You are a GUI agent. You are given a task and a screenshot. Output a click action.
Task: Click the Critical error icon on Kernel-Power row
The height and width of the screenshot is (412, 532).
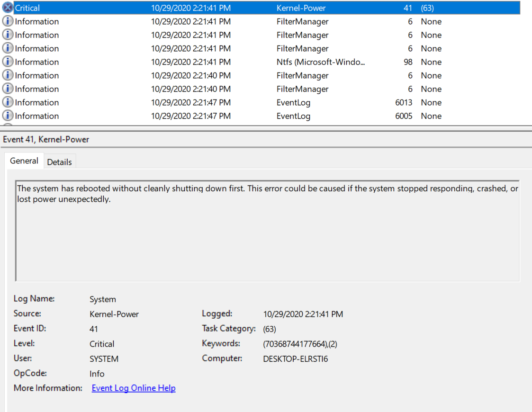click(x=8, y=8)
